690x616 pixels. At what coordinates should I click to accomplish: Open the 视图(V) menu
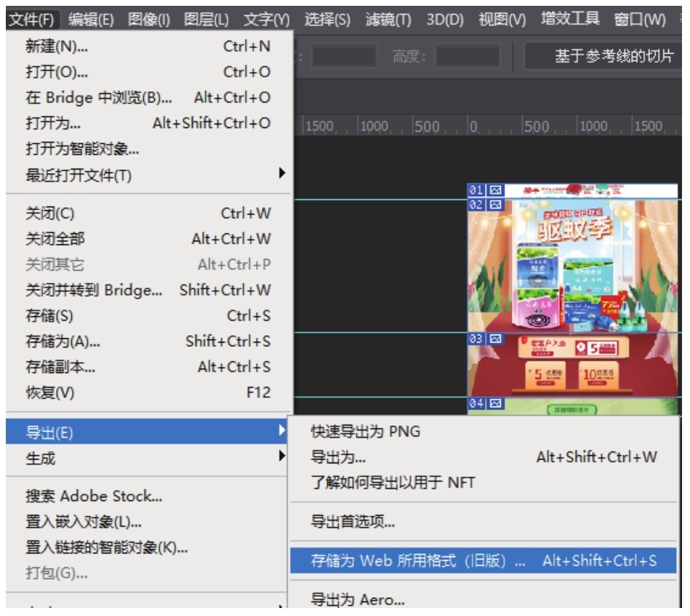pos(502,20)
